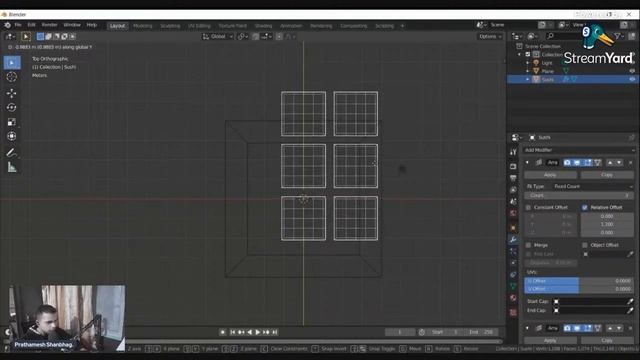Enable the Object Offset checkbox

tap(584, 245)
